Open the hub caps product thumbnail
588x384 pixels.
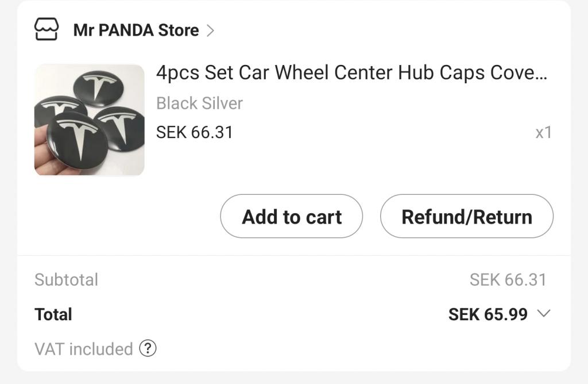click(x=89, y=120)
